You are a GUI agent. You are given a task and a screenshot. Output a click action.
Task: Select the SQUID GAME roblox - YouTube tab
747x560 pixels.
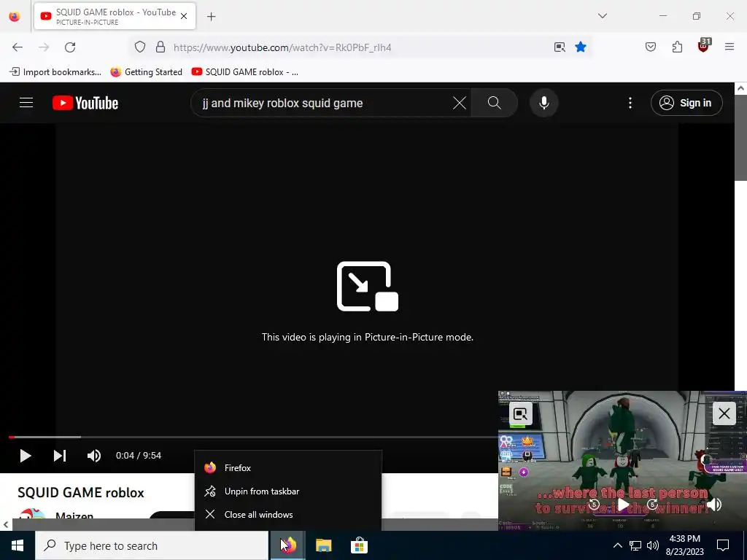pyautogui.click(x=115, y=16)
